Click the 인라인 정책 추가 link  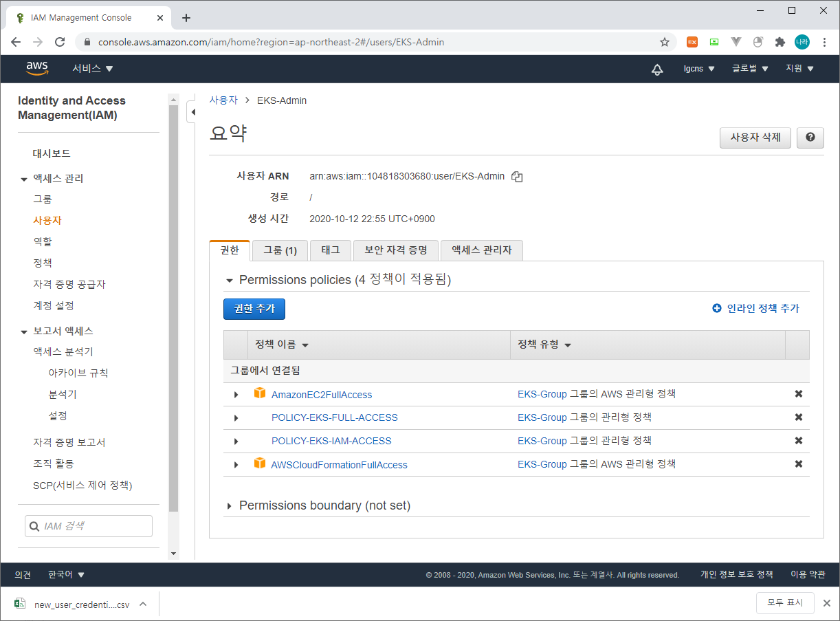(763, 309)
